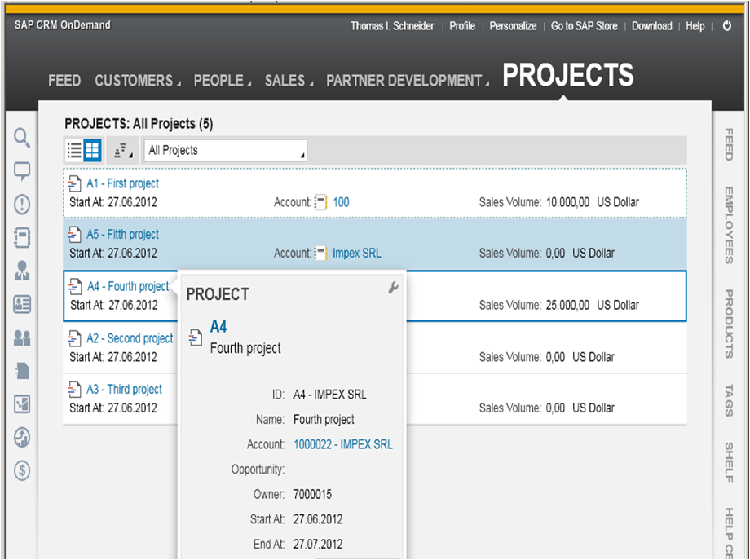Open the speech bubble feed icon
The image size is (750, 560).
coord(22,171)
